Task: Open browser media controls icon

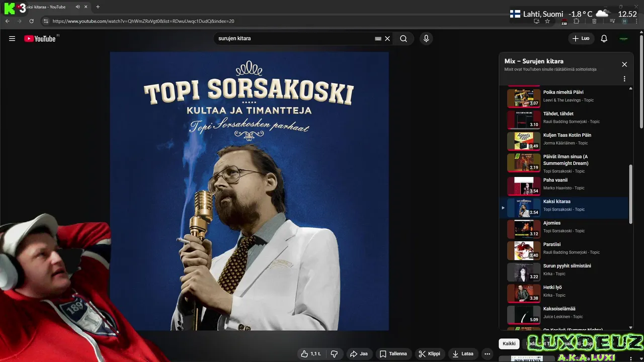Action: coord(612,21)
